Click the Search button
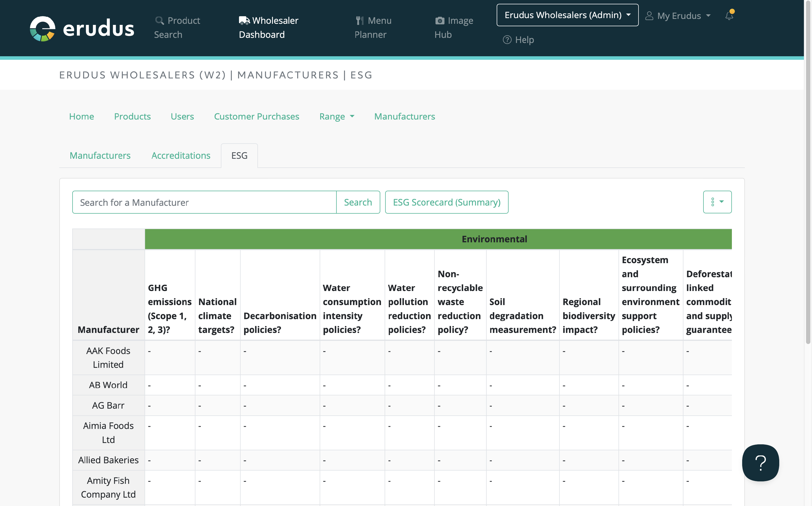 tap(358, 202)
